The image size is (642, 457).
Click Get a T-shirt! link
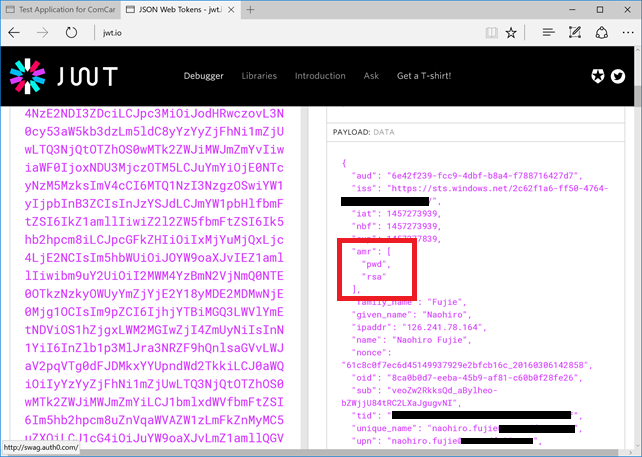click(424, 76)
